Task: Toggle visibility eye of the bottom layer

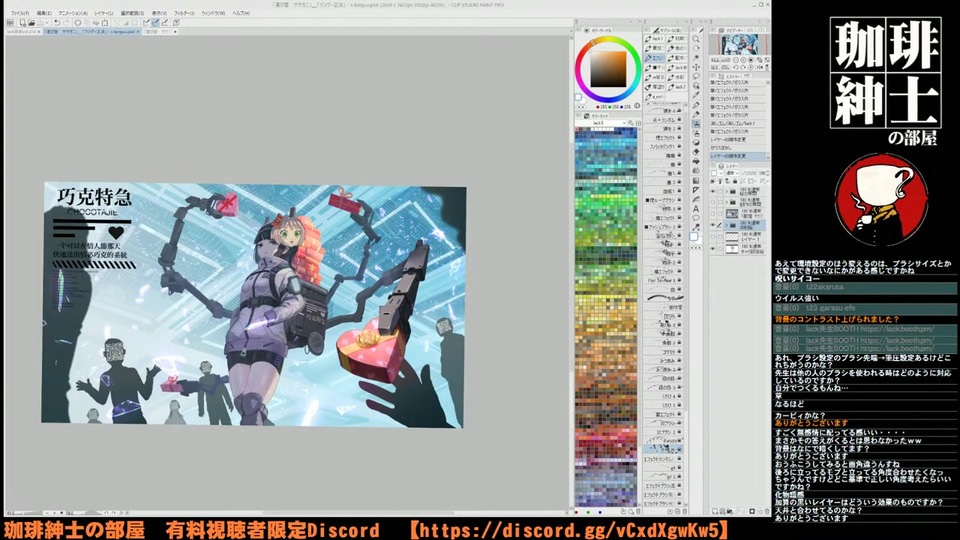Action: pos(713,250)
